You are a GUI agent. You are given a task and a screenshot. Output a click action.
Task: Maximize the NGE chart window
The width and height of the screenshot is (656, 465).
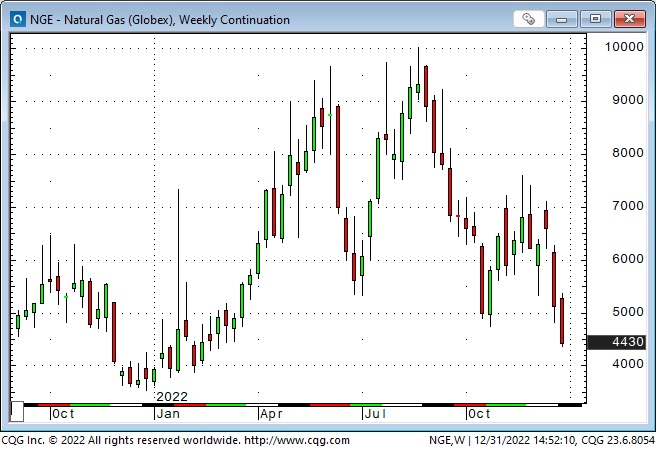coord(595,19)
